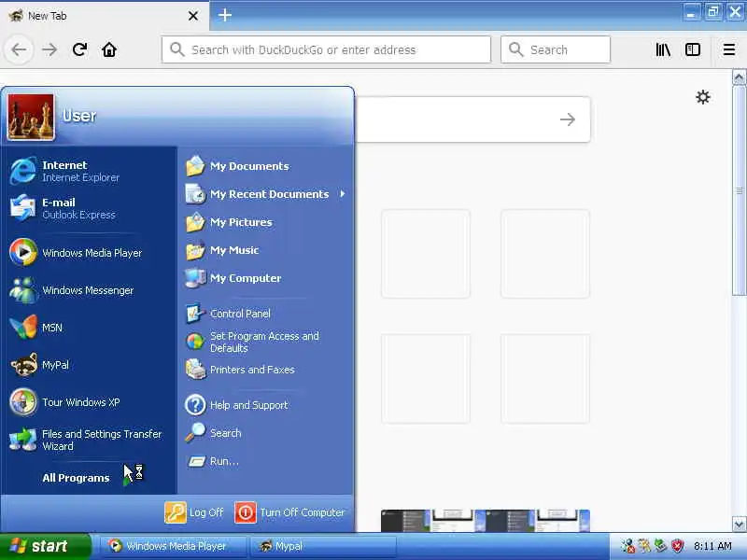Screen dimensions: 747x560
Task: Click the toolbar Search box
Action: (556, 49)
